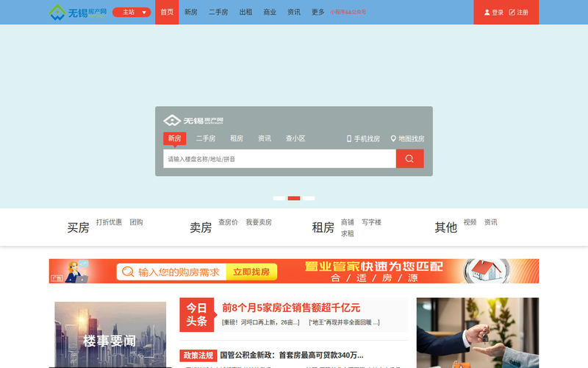Screen dimensions: 588x368
Task: Open the 租房 category heading
Action: [x=323, y=227]
